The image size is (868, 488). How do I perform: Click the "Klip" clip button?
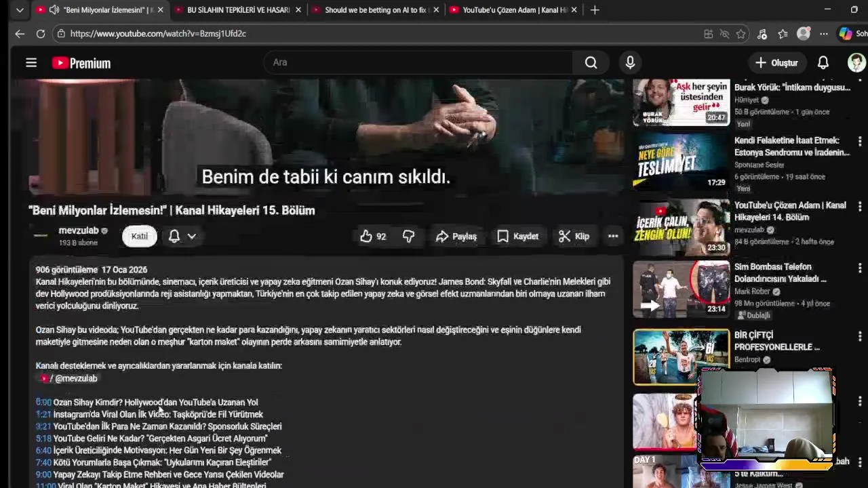click(574, 236)
